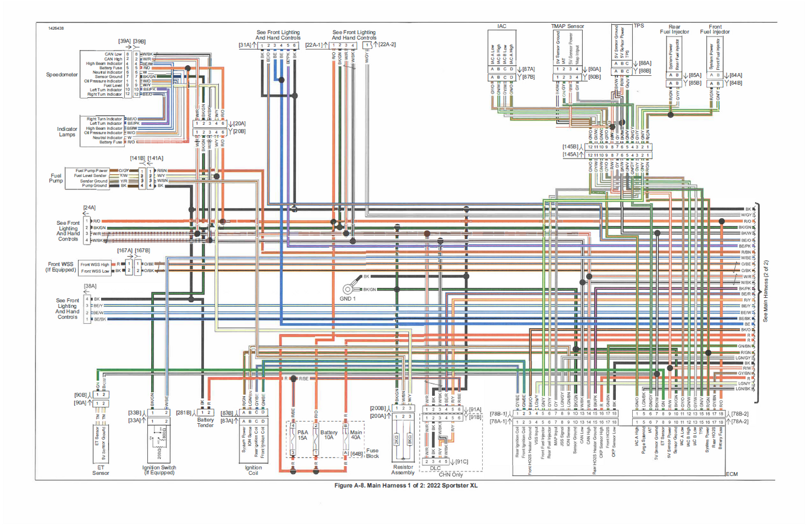Click the TMAP Sensor heading
Image resolution: width=812 pixels, height=526 pixels.
tap(567, 26)
